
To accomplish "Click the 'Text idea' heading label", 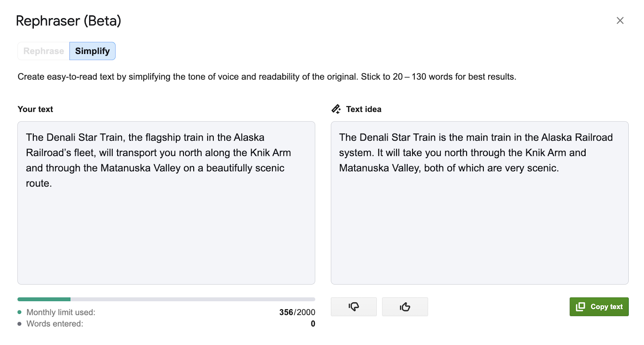I will pos(363,109).
